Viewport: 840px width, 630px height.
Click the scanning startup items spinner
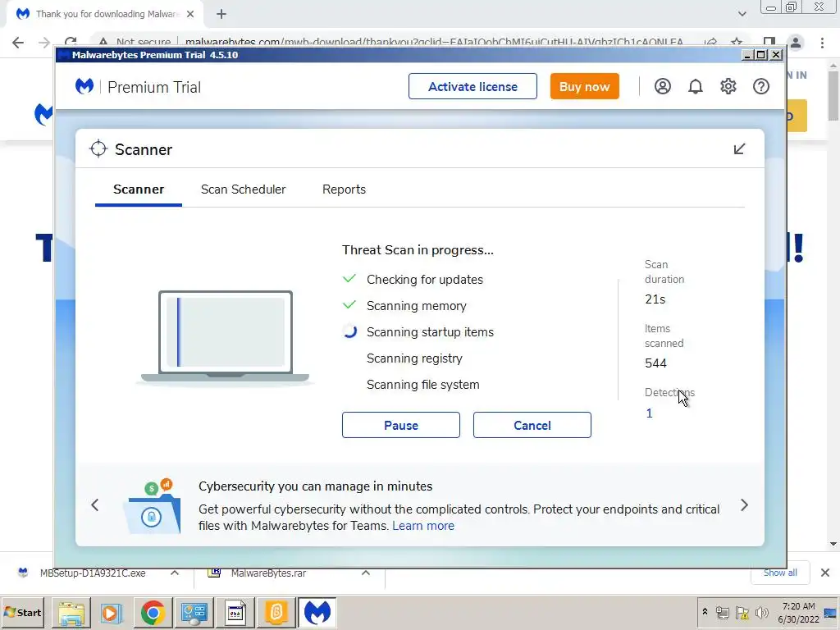pos(349,331)
